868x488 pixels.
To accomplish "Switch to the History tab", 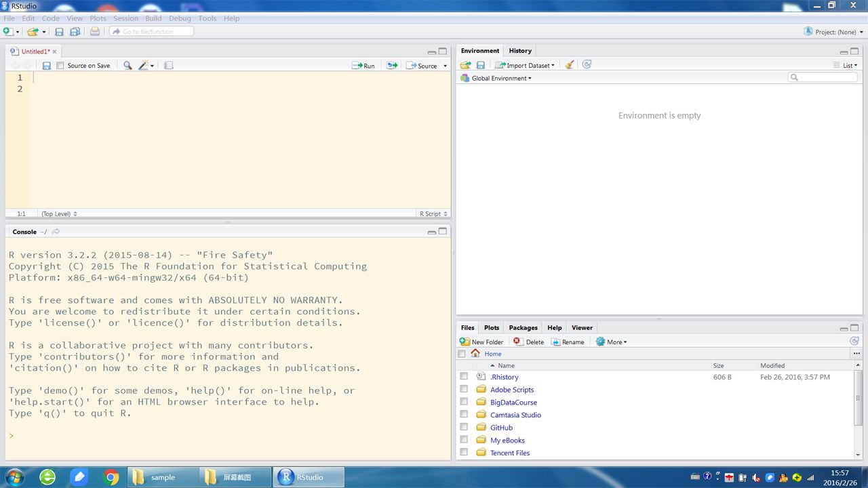I will (520, 51).
